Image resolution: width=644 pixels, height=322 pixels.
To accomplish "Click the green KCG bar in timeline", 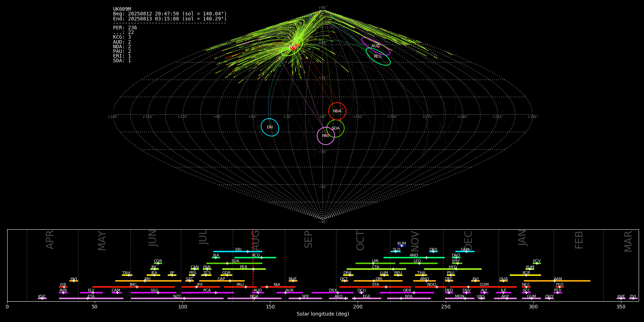I will click(x=255, y=257).
